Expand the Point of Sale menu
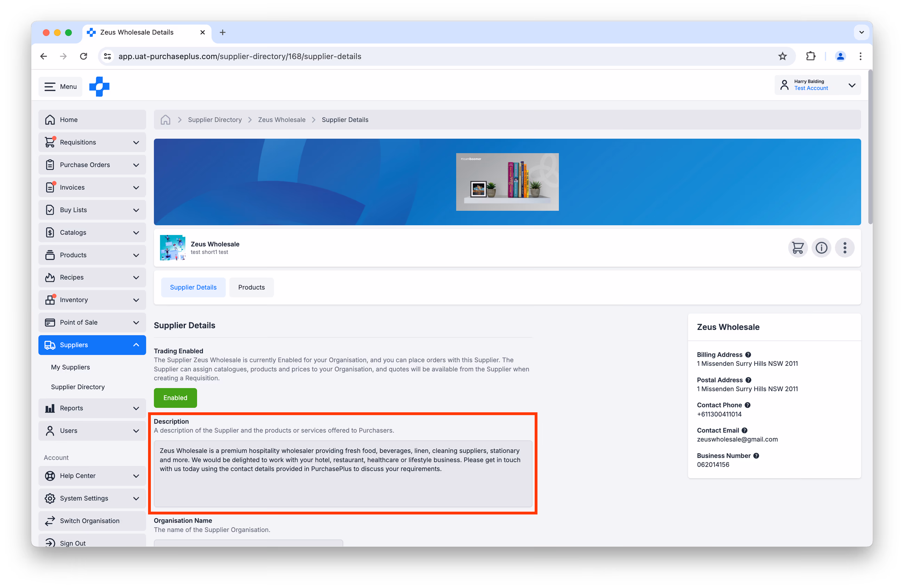 click(x=92, y=322)
